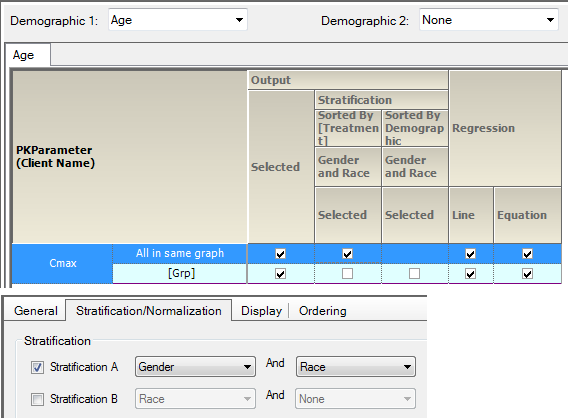Viewport: 569px width, 418px height.
Task: Open the Demographic 1 Age dropdown
Action: (x=178, y=20)
